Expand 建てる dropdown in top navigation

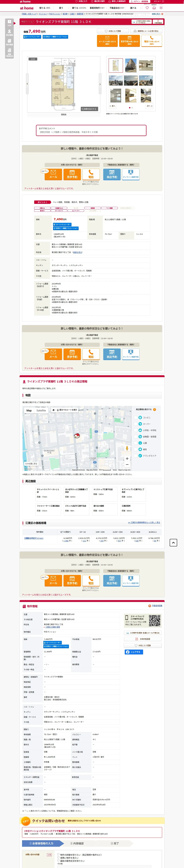tap(79, 8)
